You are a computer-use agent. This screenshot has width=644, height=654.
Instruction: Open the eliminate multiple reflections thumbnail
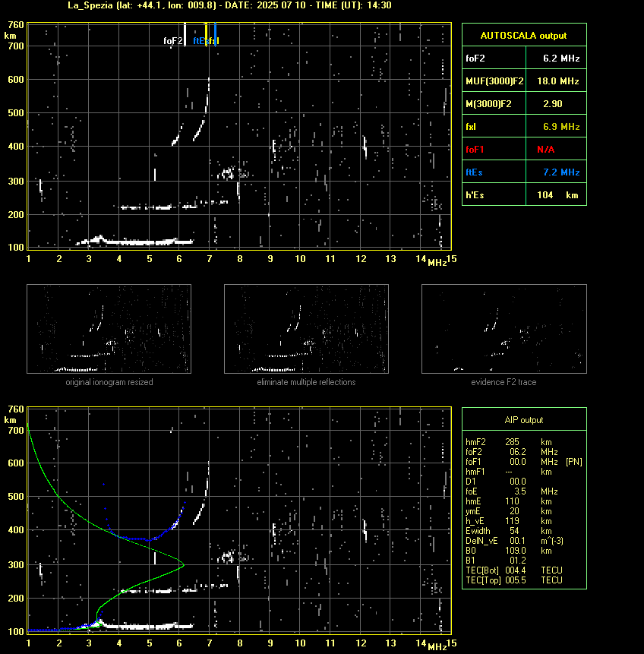pyautogui.click(x=306, y=329)
